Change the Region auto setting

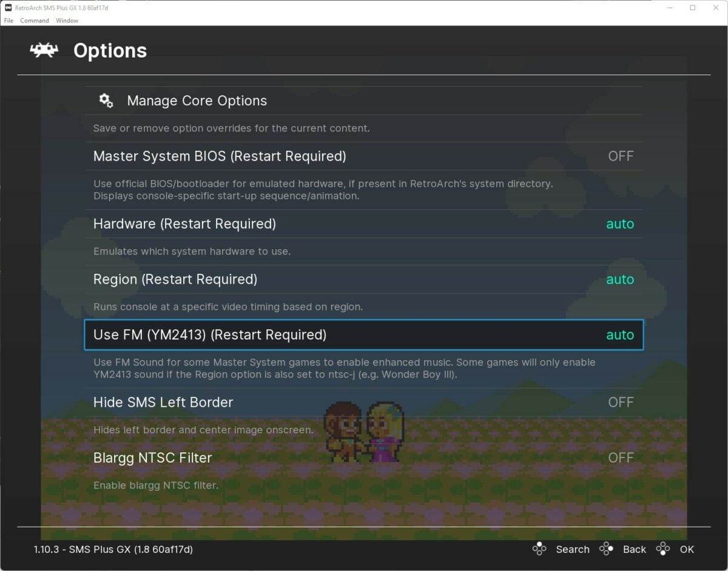(619, 279)
